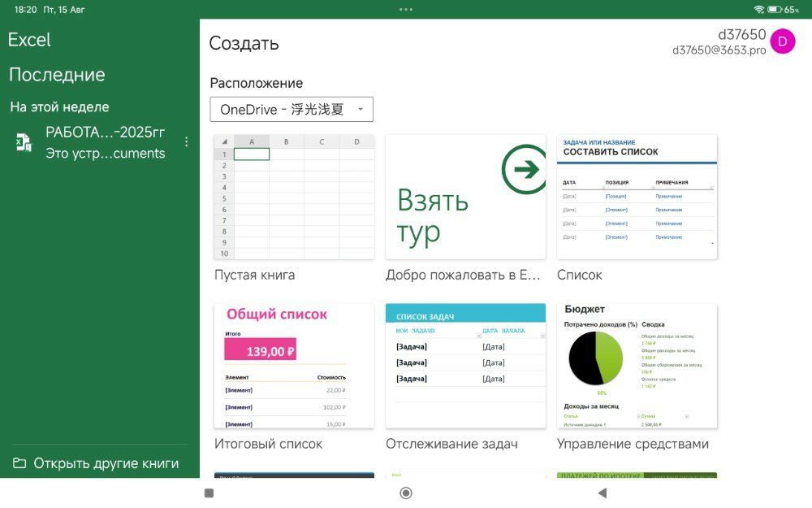This screenshot has width=812, height=508.
Task: Open recent file РАБОТА…-2025гг
Action: [x=101, y=142]
